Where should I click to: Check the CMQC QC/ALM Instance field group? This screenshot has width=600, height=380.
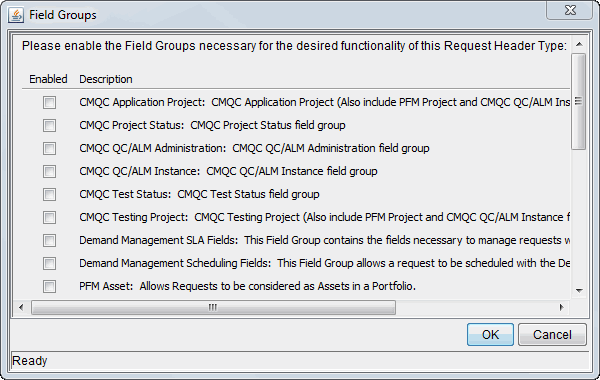click(49, 171)
